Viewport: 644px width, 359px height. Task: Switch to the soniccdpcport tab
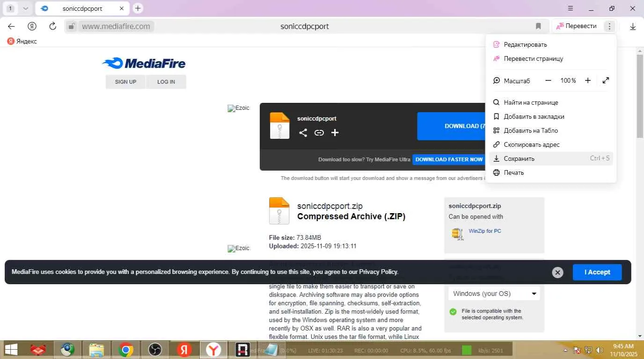point(82,8)
